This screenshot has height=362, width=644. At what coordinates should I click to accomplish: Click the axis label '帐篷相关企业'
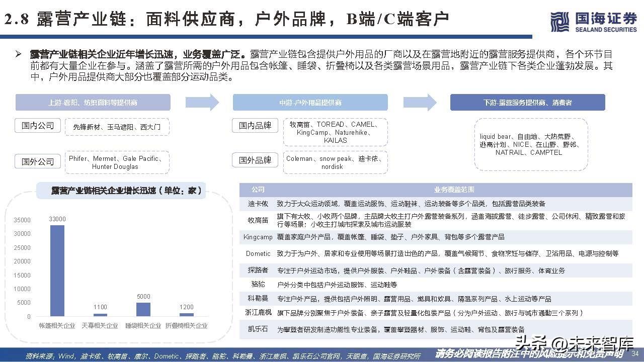click(x=57, y=326)
